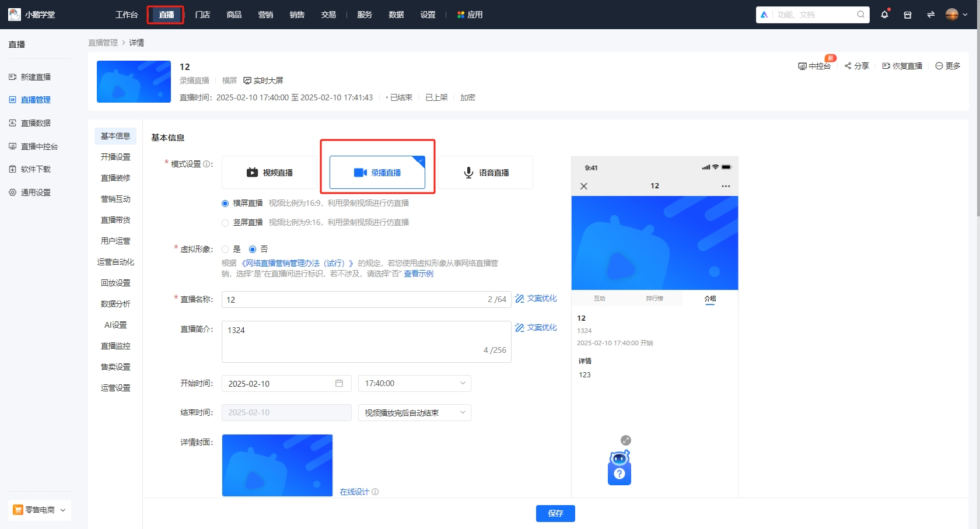Select 横屏直播 aspect ratio option
The width and height of the screenshot is (980, 529).
click(225, 203)
